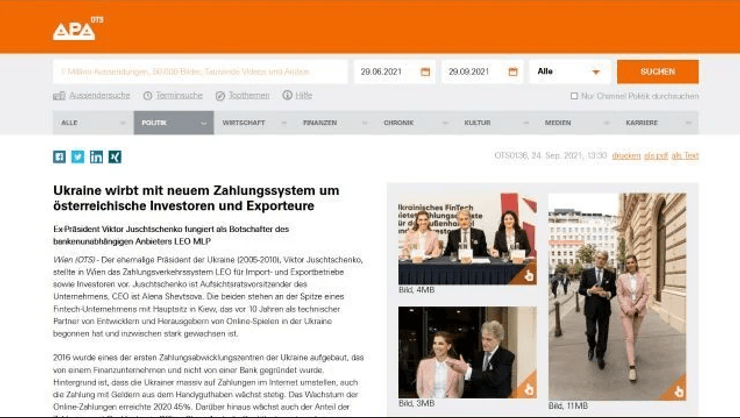Click download icon on 4MB press conference image
Viewport: 740px width, 418px height.
tap(527, 274)
